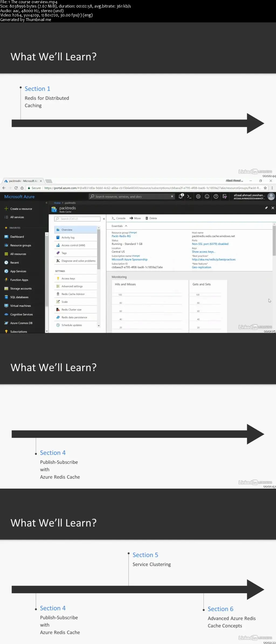Screen dimensions: 276x644
Task: Open the notifications bell in Azure header
Action: tap(181, 196)
